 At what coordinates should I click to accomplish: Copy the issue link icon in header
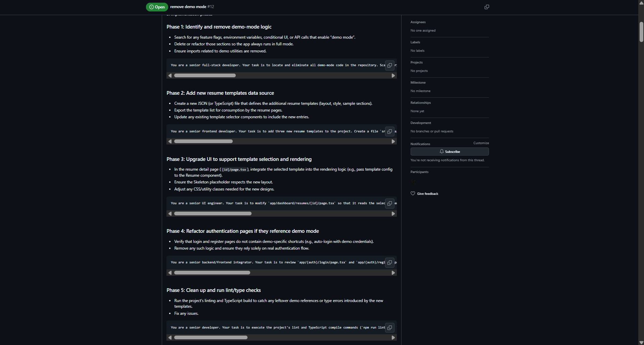[487, 7]
